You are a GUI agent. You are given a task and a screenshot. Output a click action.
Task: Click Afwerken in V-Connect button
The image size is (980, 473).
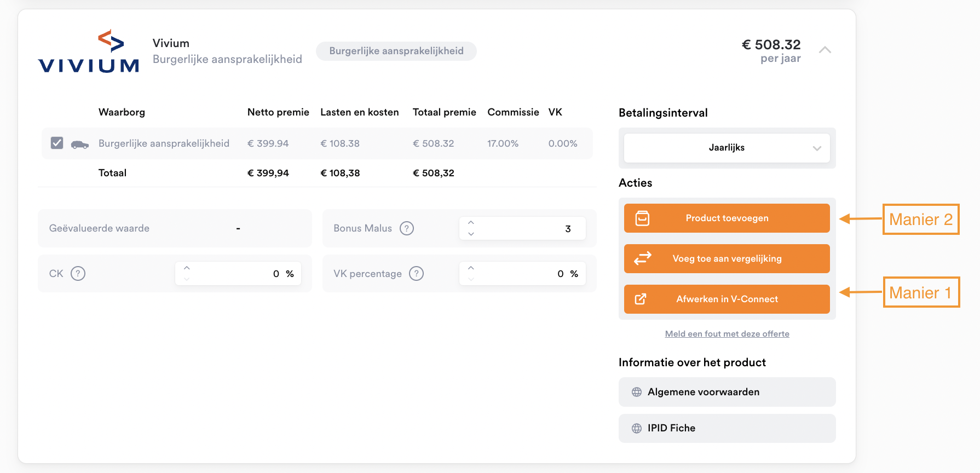pos(727,299)
